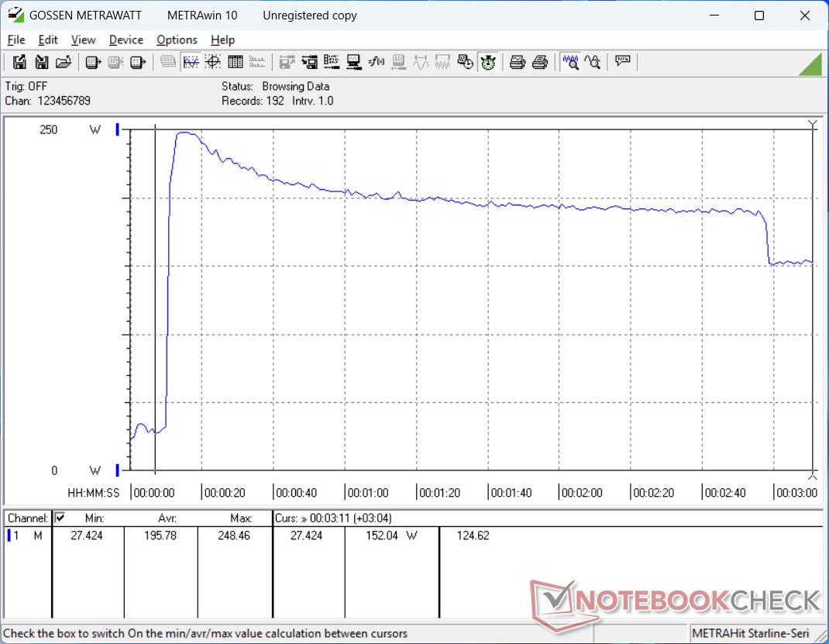
Task: Click the greyed-out export data disk icon
Action: tap(287, 63)
